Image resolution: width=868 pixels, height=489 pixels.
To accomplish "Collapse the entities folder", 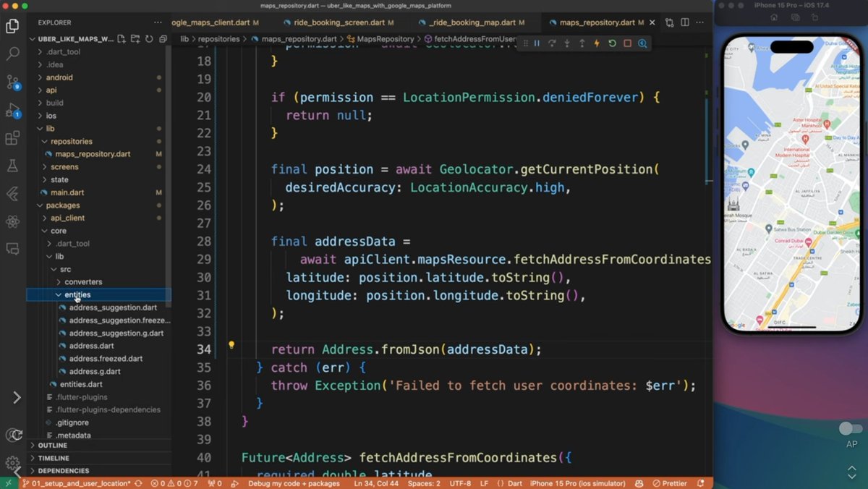I will tap(98, 294).
